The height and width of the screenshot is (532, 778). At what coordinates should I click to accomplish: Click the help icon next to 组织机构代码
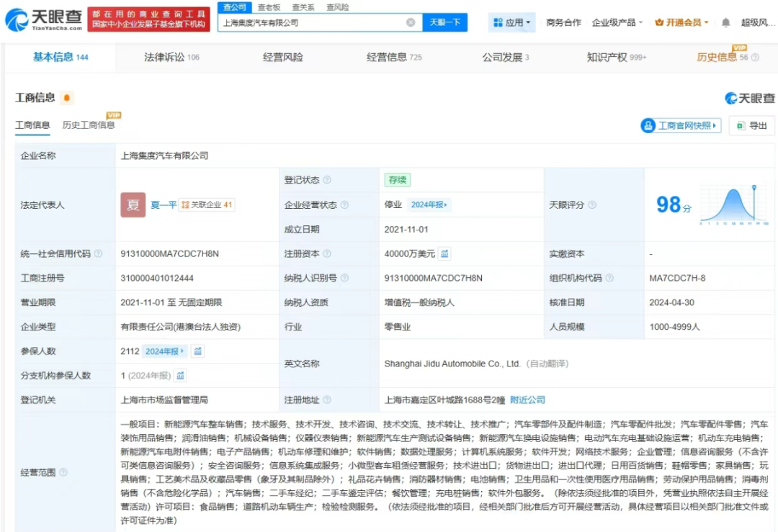coord(609,278)
